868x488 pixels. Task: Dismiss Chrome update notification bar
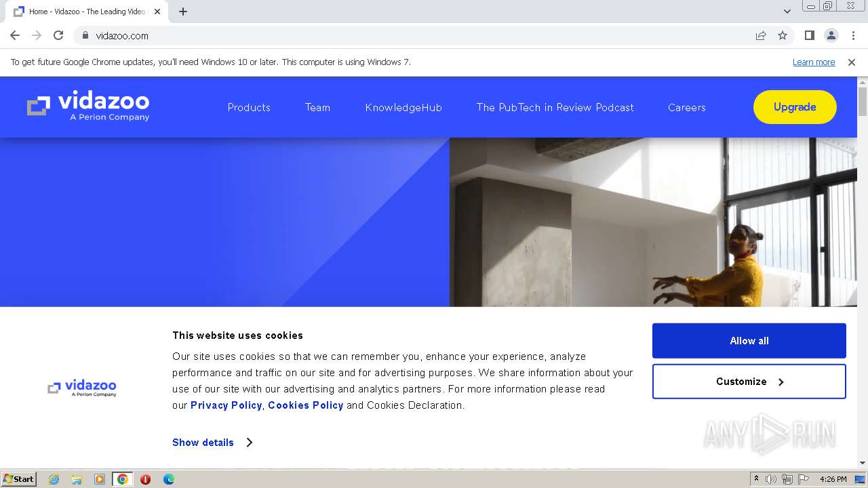tap(852, 62)
